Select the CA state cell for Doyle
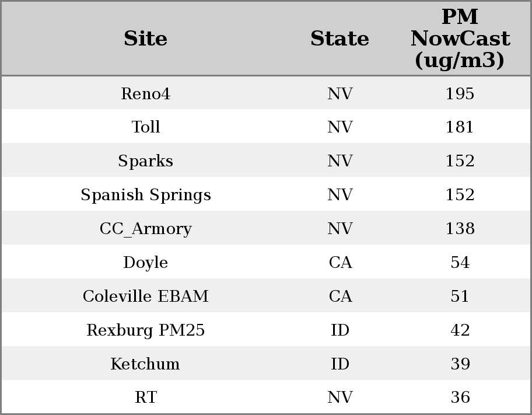Viewport: 532px width, 415px height. 339,263
